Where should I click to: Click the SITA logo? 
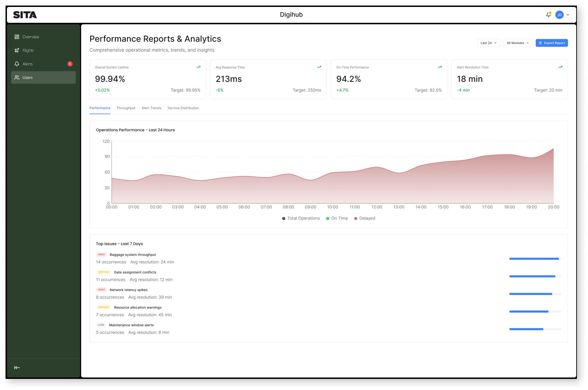pyautogui.click(x=25, y=15)
